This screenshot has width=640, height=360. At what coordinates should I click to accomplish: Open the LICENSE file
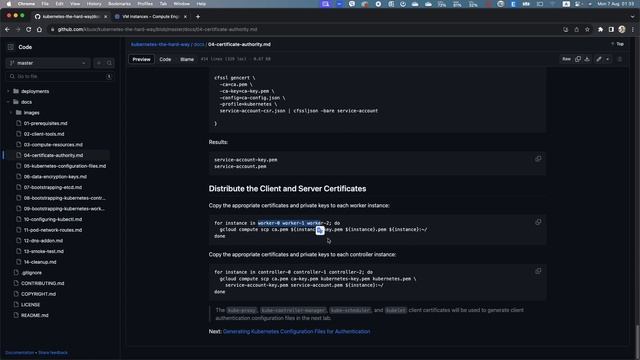pyautogui.click(x=31, y=304)
